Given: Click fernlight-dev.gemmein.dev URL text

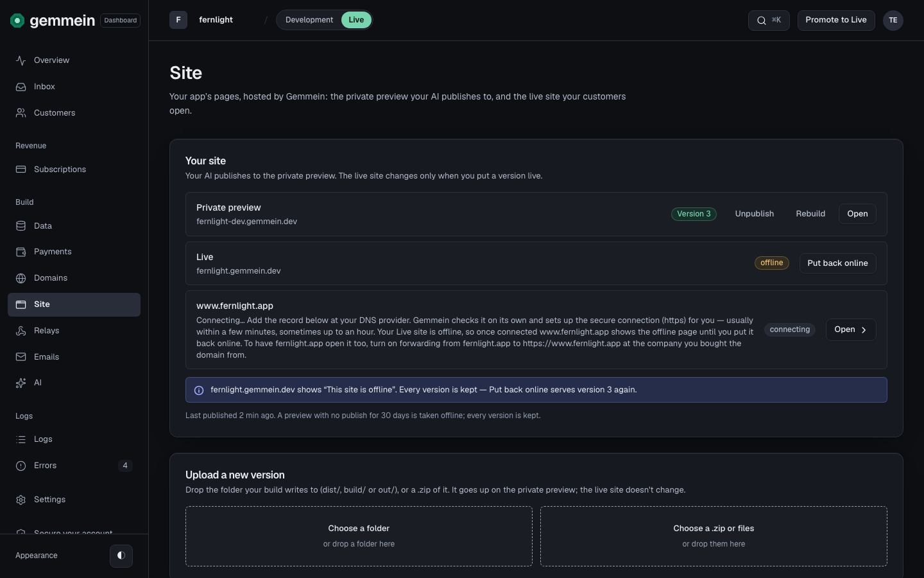Looking at the screenshot, I should 246,222.
